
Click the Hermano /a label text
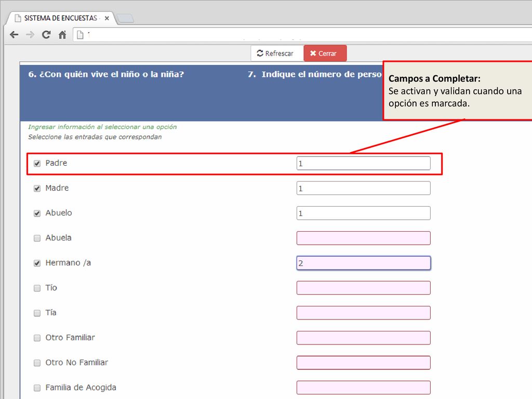pos(68,262)
